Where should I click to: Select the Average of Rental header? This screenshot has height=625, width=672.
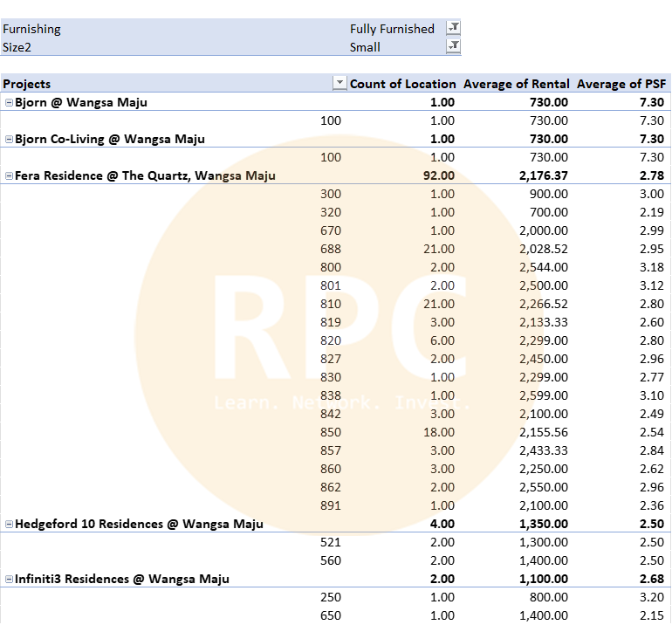516,84
